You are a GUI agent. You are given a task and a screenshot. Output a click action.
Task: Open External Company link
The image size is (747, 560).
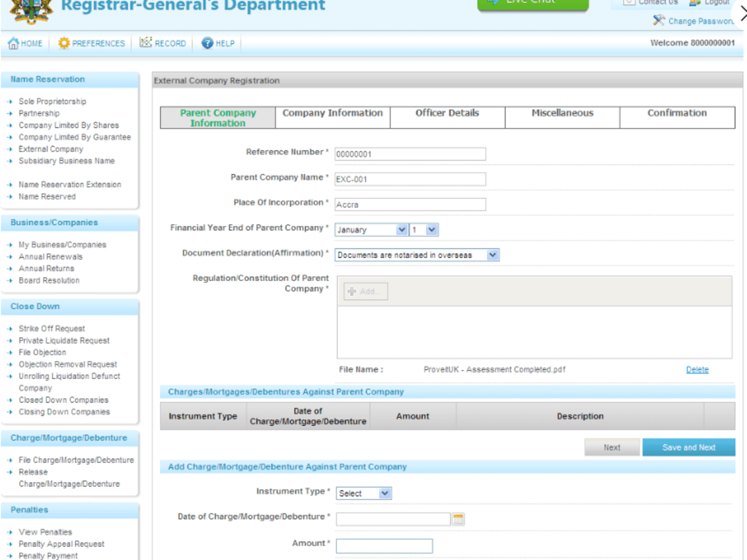click(x=51, y=149)
